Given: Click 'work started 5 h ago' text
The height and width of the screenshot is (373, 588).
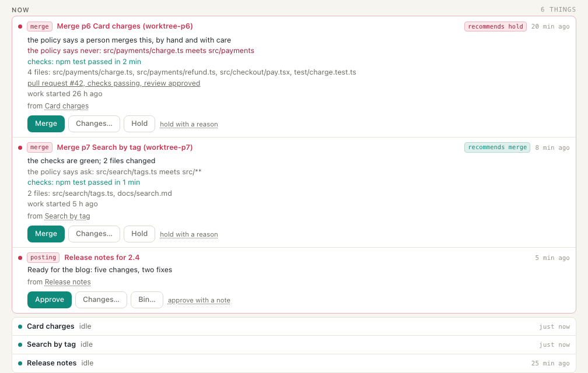Looking at the screenshot, I should pos(62,204).
